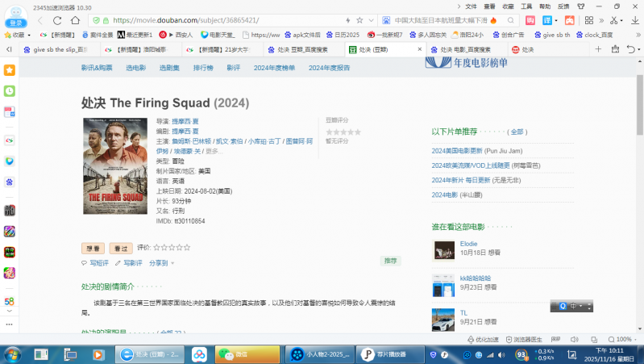
Task: Rate the film with the first star
Action: [156, 248]
